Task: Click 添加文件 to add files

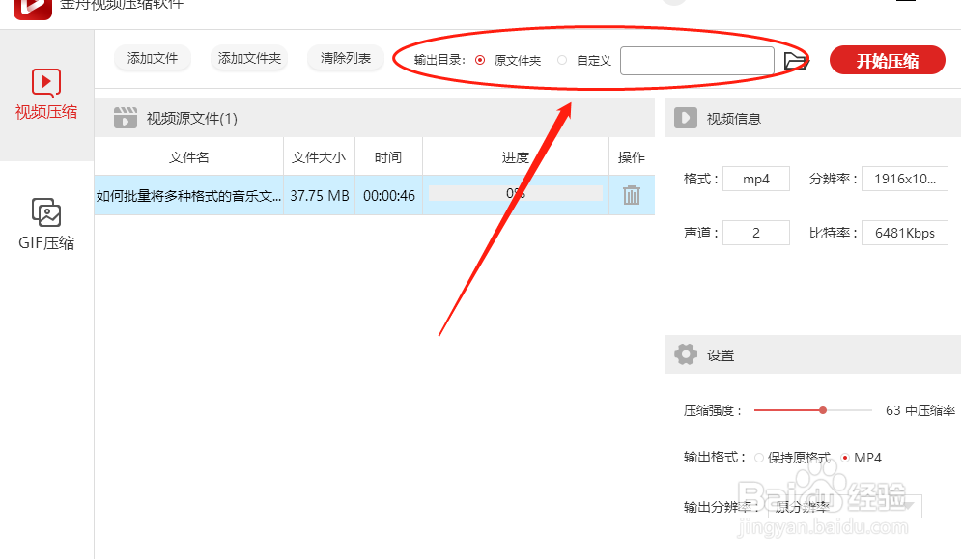Action: (152, 59)
